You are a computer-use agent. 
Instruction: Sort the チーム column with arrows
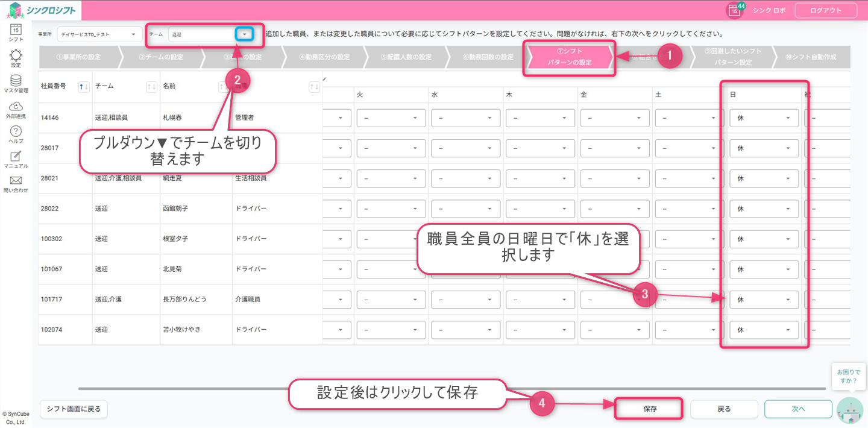coord(152,87)
